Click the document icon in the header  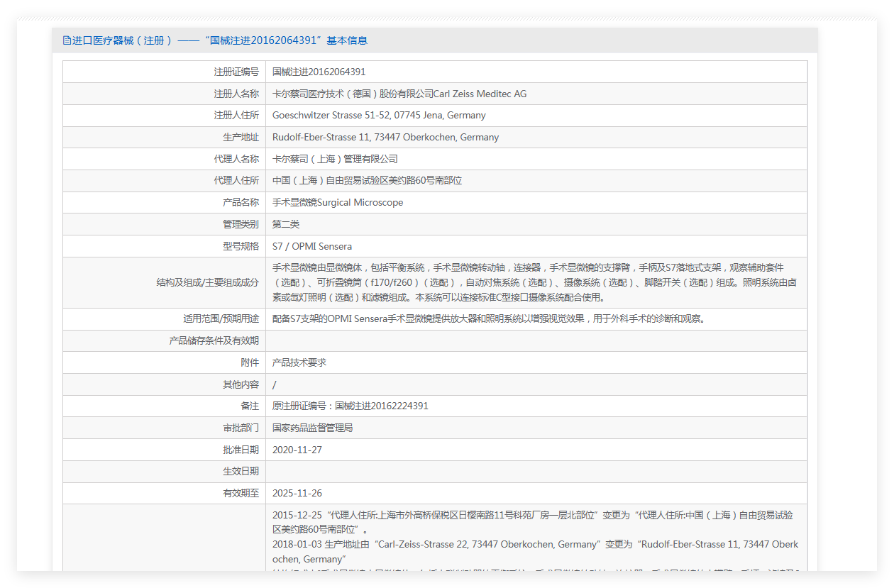coord(67,40)
